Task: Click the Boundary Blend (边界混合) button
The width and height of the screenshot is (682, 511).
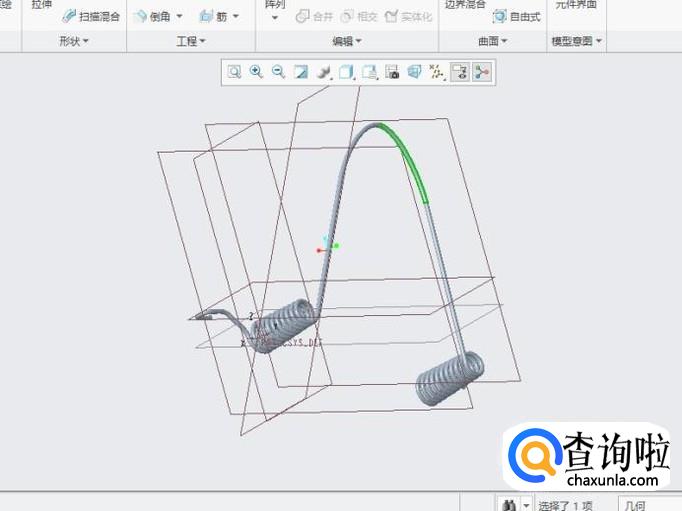Action: pyautogui.click(x=465, y=4)
